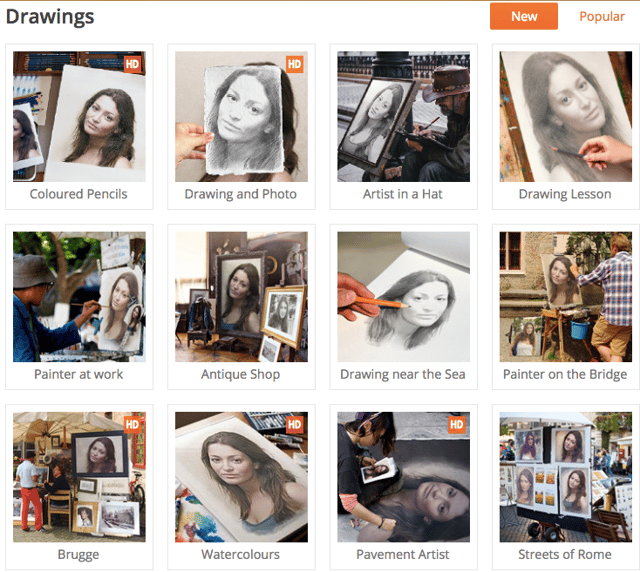Click the Drawing Lesson caption link
This screenshot has height=572, width=640.
(x=565, y=194)
